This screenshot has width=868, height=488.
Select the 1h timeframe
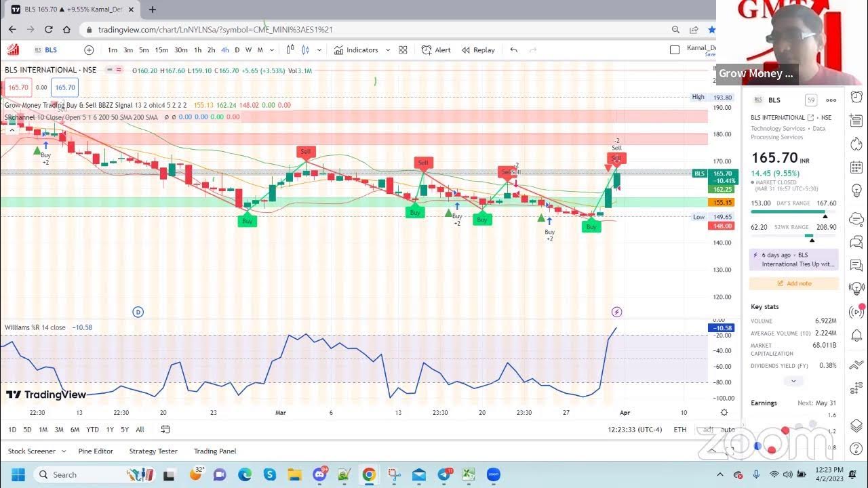197,50
